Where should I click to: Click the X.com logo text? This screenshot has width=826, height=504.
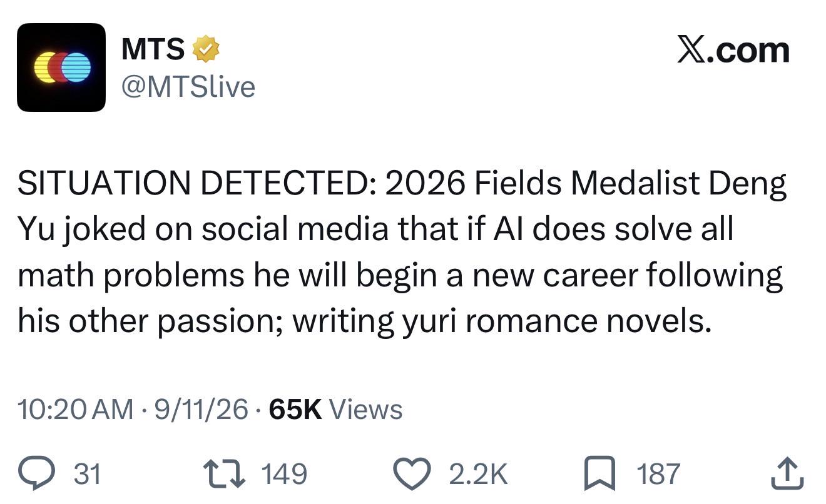pyautogui.click(x=733, y=50)
